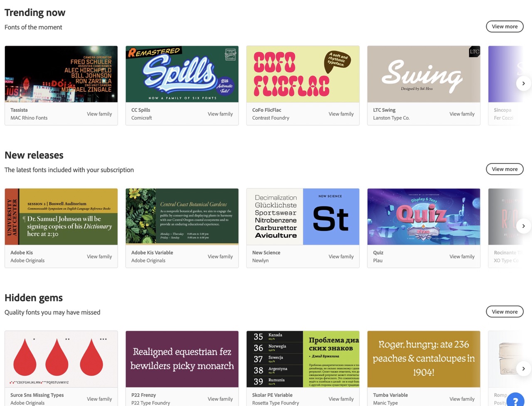Open Manic Type foundry link
Screen dimensions: 532x406
386,403
